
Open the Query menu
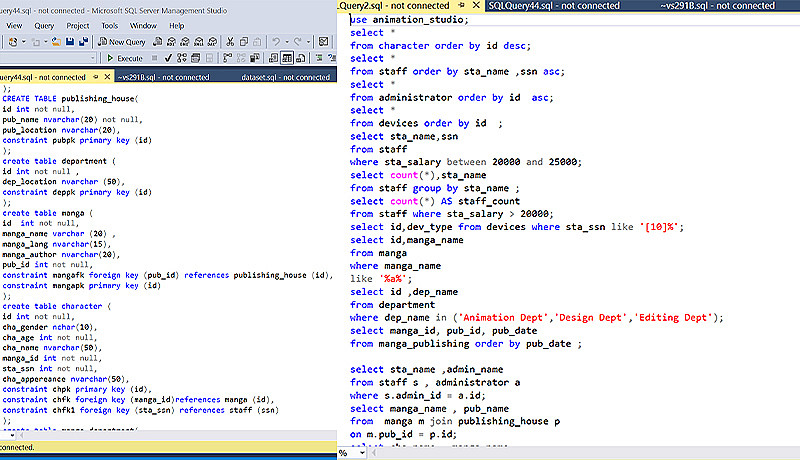tap(44, 25)
